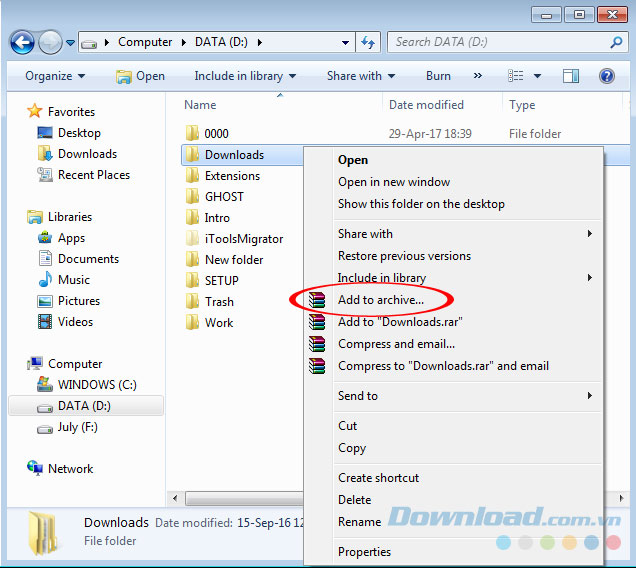Select the New folder item

224,260
